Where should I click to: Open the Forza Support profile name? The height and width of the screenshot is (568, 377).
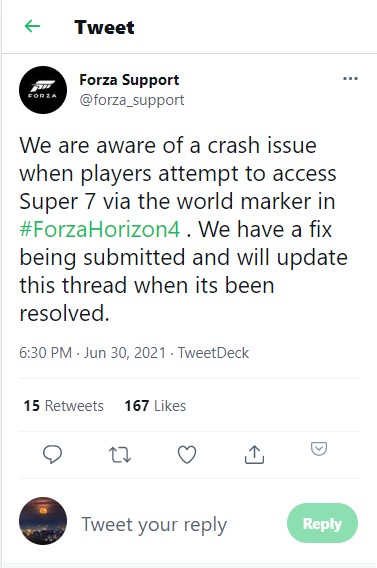click(129, 80)
